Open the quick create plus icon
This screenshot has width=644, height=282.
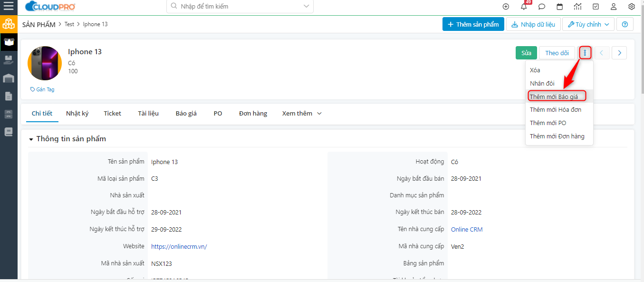pyautogui.click(x=506, y=7)
